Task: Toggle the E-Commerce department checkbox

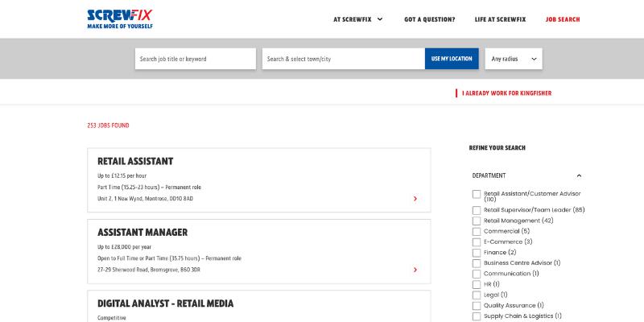Action: [477, 242]
